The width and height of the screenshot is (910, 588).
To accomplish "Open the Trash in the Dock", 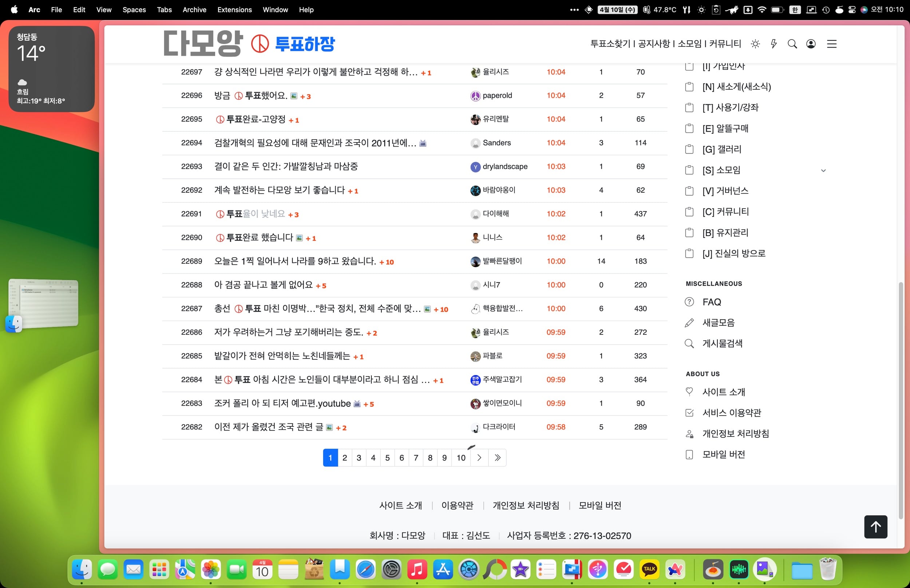I will pos(827,570).
